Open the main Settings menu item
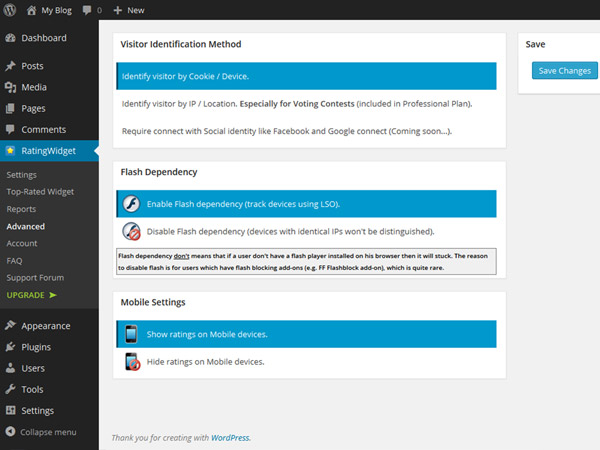The height and width of the screenshot is (450, 600). [49, 411]
